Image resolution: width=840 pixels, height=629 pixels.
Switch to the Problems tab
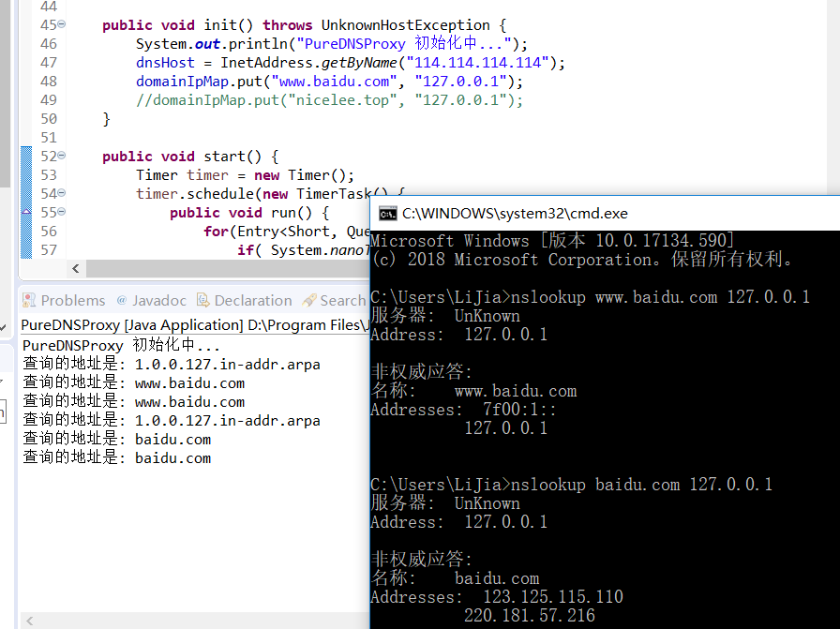pyautogui.click(x=72, y=301)
